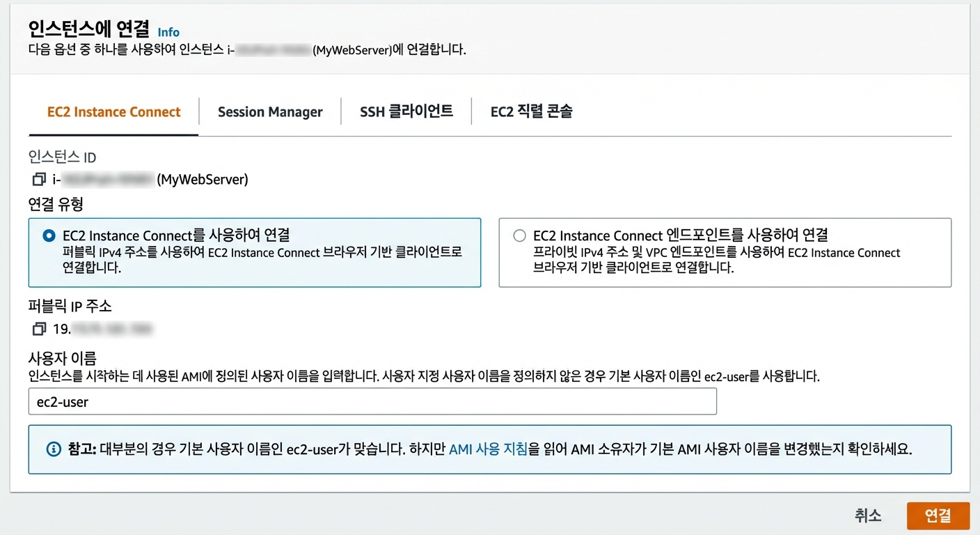This screenshot has height=535, width=980.
Task: Click the 인스턴스 ID label
Action: pos(62,157)
